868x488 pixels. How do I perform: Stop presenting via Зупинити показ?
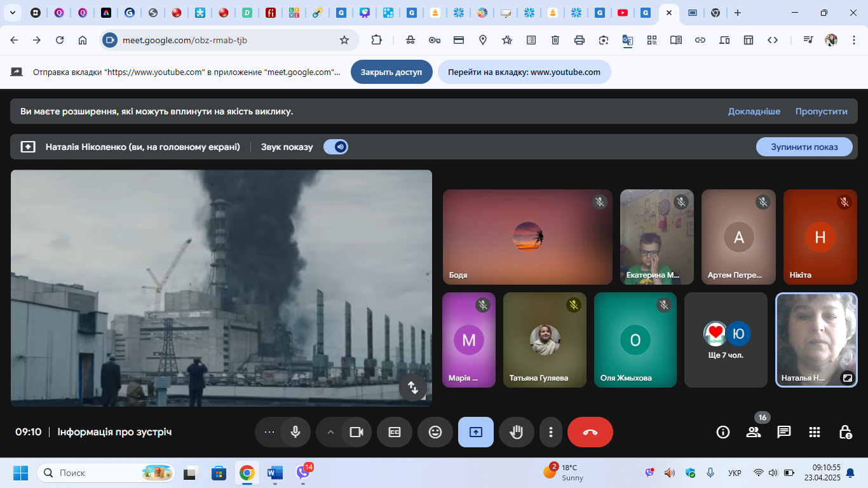point(804,147)
